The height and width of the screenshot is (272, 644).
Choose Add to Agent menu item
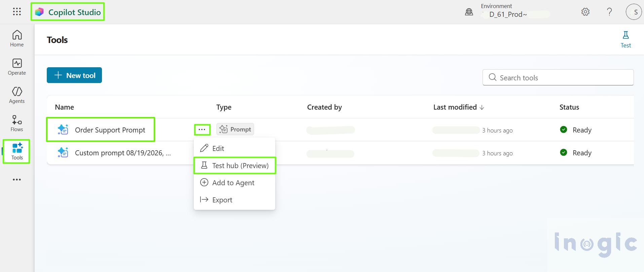click(235, 183)
